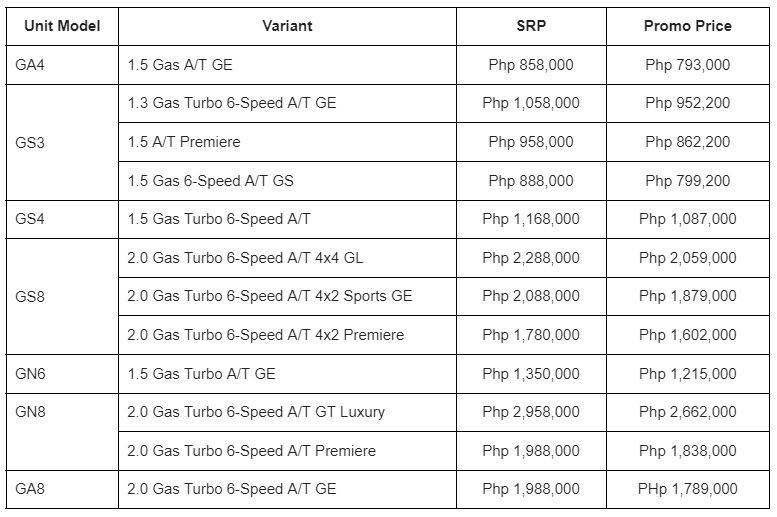The image size is (777, 517).
Task: Click the Unit Model column header
Action: click(x=62, y=26)
